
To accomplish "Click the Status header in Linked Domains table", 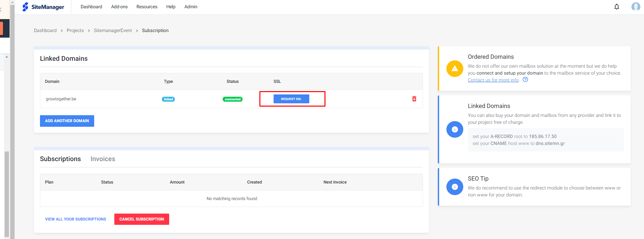I will point(233,81).
